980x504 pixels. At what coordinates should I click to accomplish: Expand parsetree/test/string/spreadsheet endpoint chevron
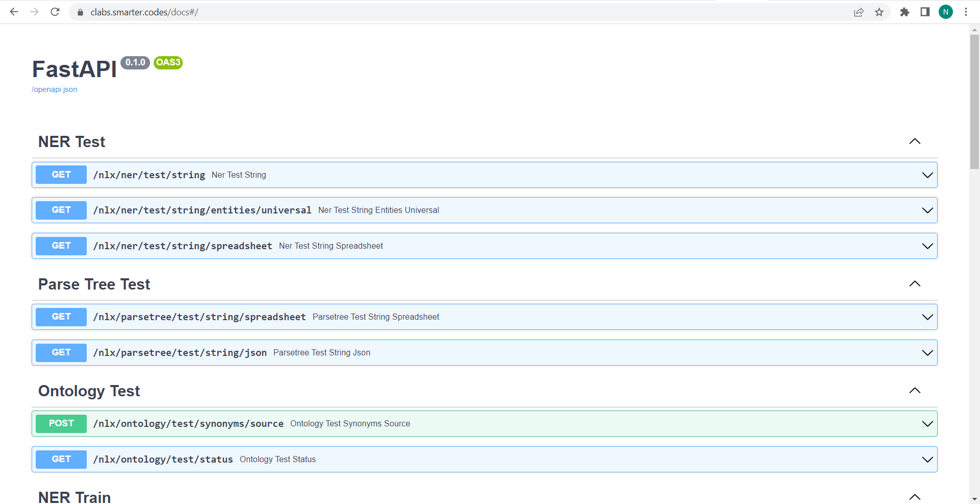927,317
